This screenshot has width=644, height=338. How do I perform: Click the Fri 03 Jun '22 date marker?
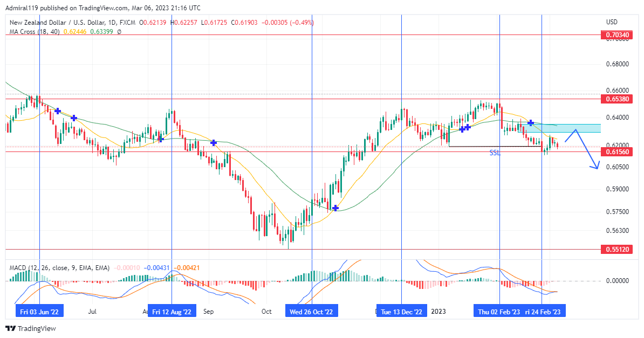[x=39, y=312]
